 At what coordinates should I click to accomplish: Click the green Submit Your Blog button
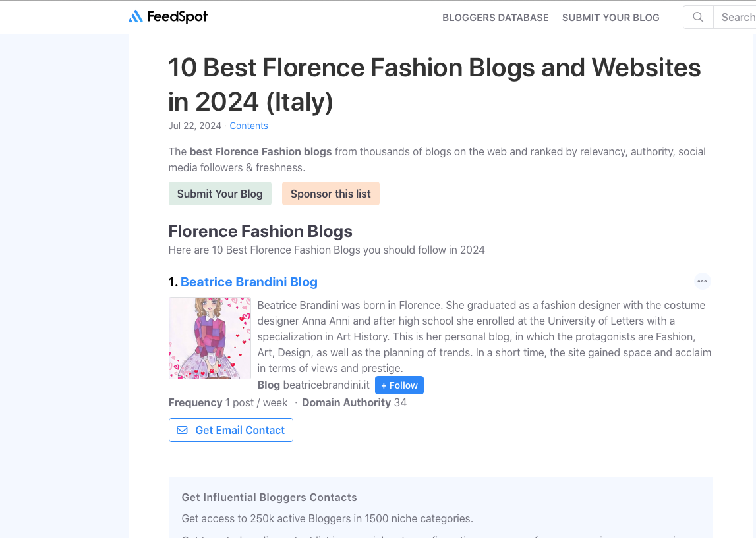point(220,194)
